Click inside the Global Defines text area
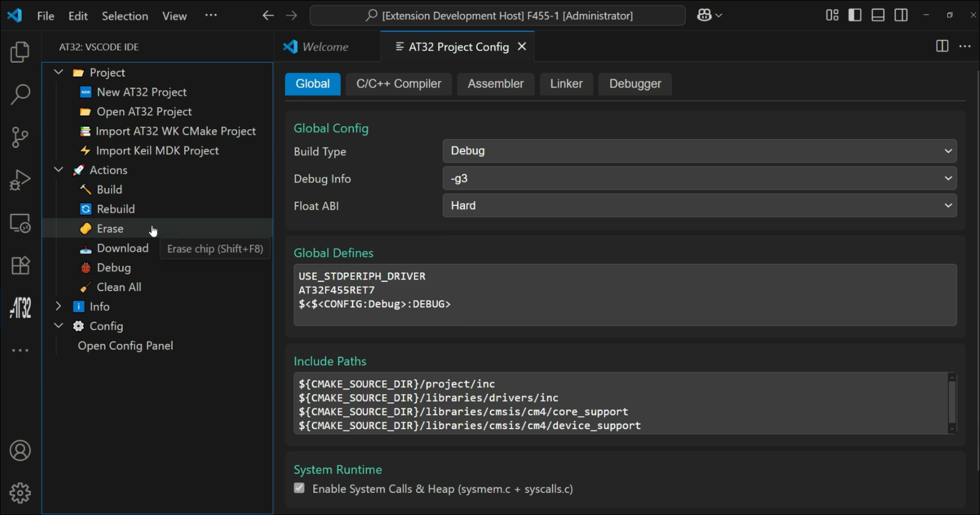The height and width of the screenshot is (515, 980). click(625, 295)
